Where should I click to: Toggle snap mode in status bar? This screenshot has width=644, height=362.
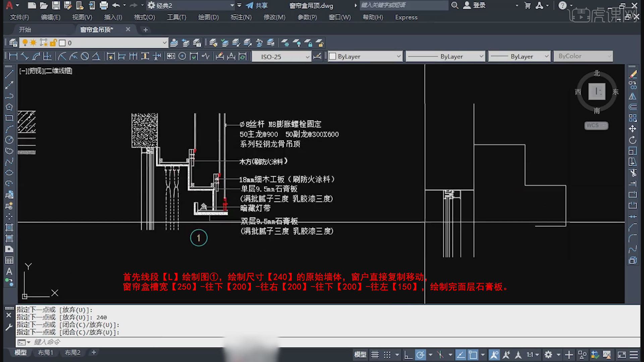pyautogui.click(x=387, y=355)
